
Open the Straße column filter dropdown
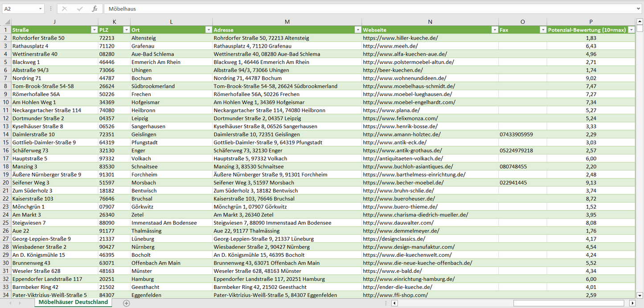[94, 30]
